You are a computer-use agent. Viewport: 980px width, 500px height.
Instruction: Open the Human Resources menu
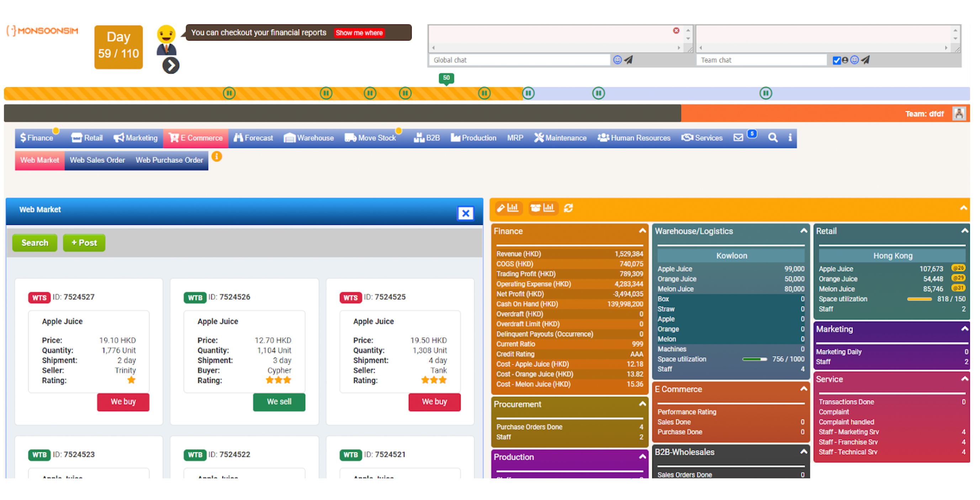tap(634, 138)
